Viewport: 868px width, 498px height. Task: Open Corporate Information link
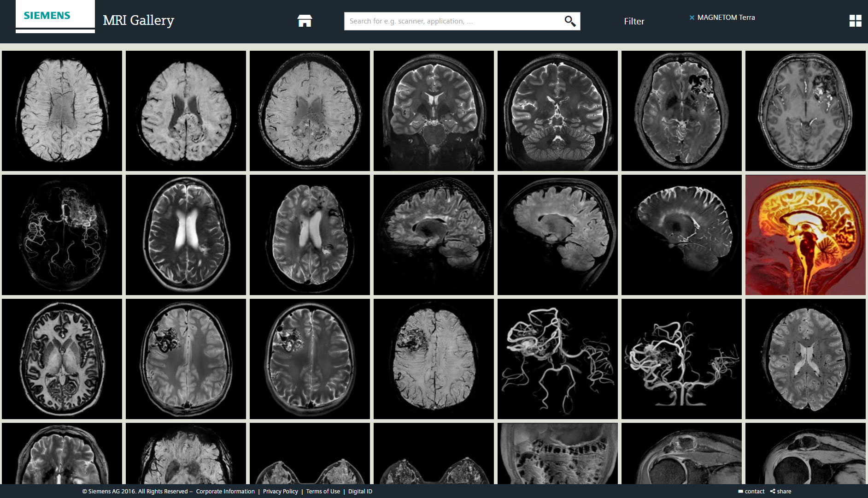(x=225, y=492)
